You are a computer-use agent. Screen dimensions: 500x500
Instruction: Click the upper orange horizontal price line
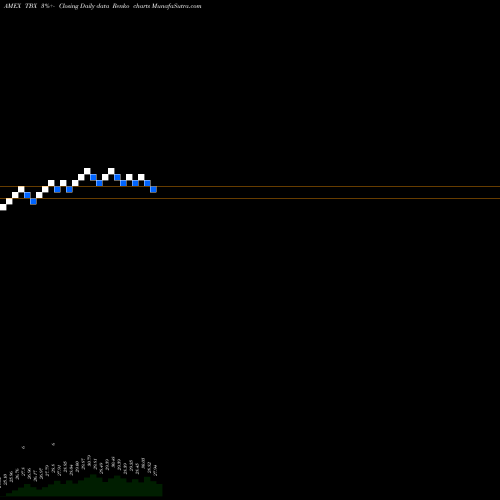coord(250,187)
